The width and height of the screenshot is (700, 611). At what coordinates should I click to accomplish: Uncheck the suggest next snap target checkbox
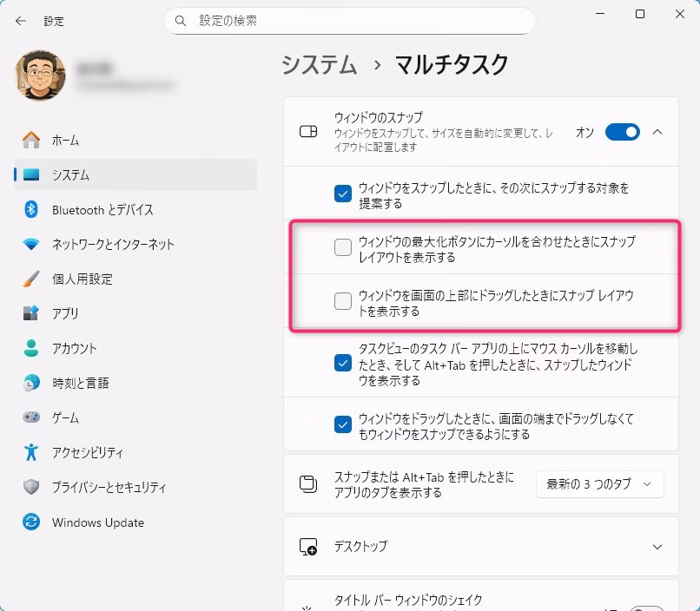[343, 194]
